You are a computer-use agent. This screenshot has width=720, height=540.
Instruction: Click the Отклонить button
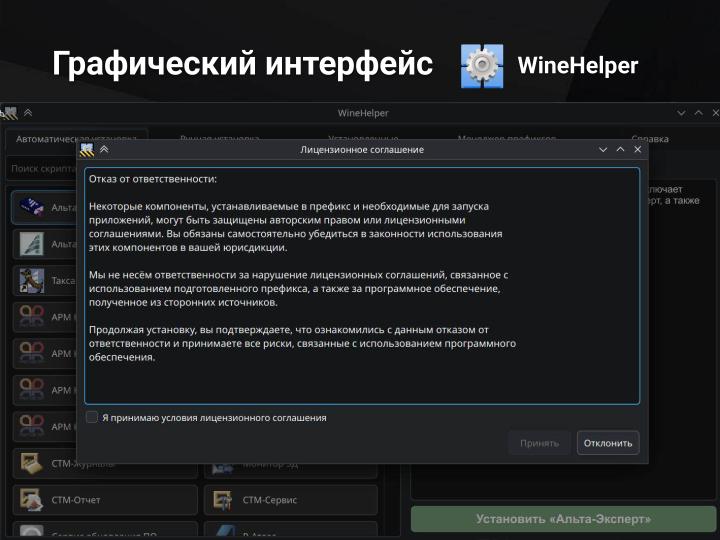[608, 443]
